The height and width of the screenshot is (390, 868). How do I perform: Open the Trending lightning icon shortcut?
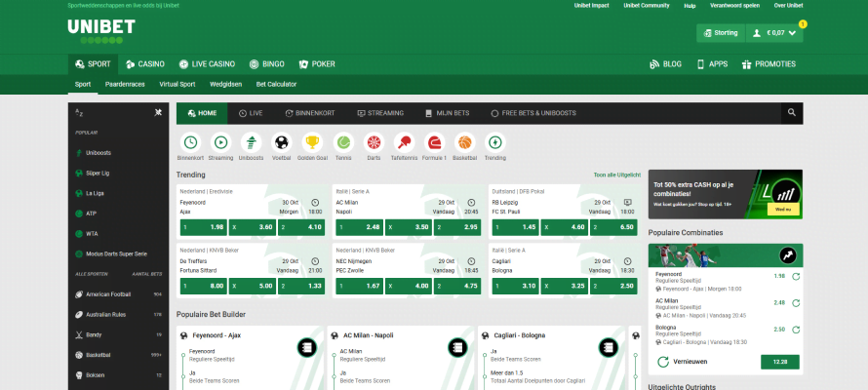pos(494,142)
